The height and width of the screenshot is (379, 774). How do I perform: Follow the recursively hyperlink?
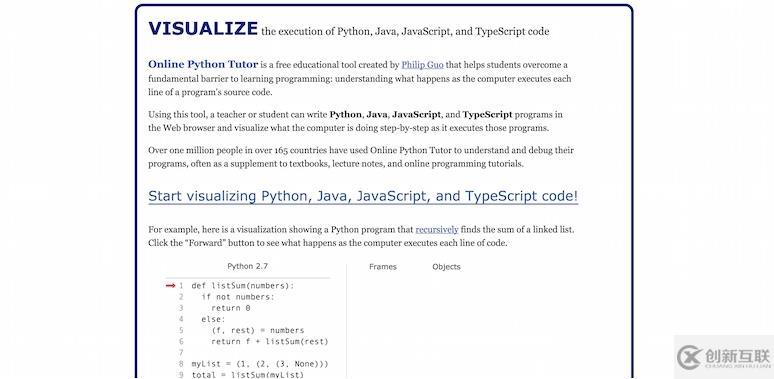tap(437, 229)
